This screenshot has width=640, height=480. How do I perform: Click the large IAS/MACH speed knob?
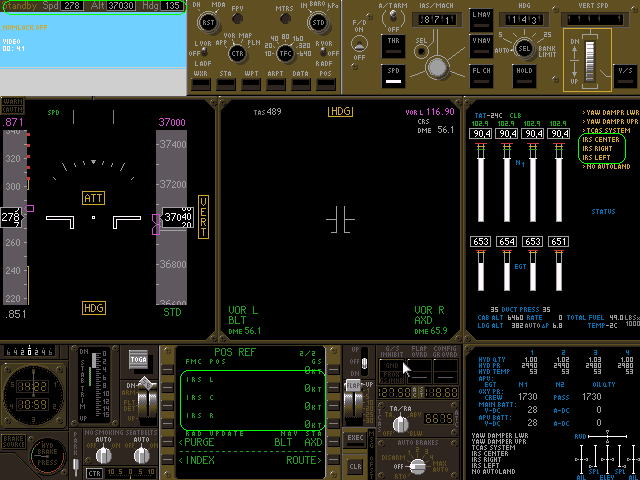tap(437, 67)
